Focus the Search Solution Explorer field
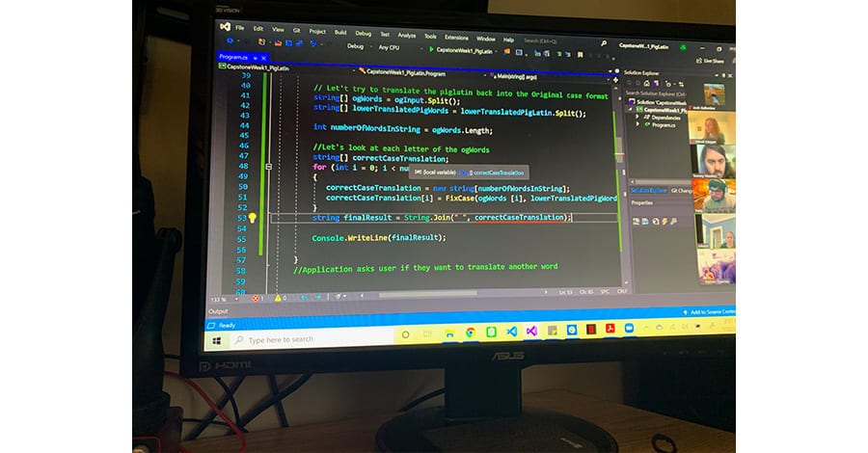 [656, 93]
